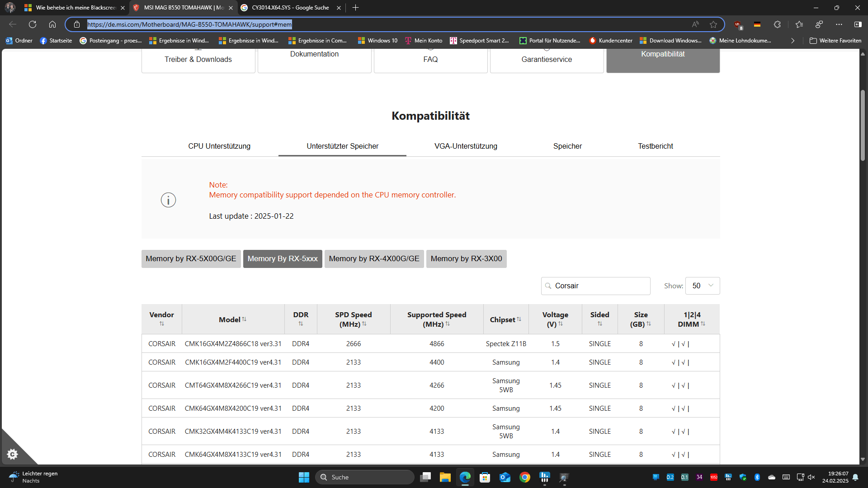Switch to CPU Unterstützung tab
Screen dimensions: 868x488
(x=219, y=146)
